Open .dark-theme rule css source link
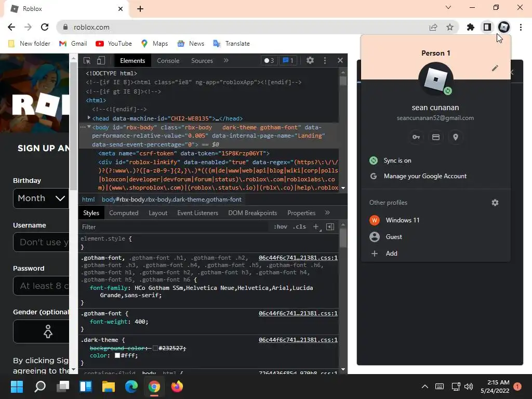 (298, 340)
